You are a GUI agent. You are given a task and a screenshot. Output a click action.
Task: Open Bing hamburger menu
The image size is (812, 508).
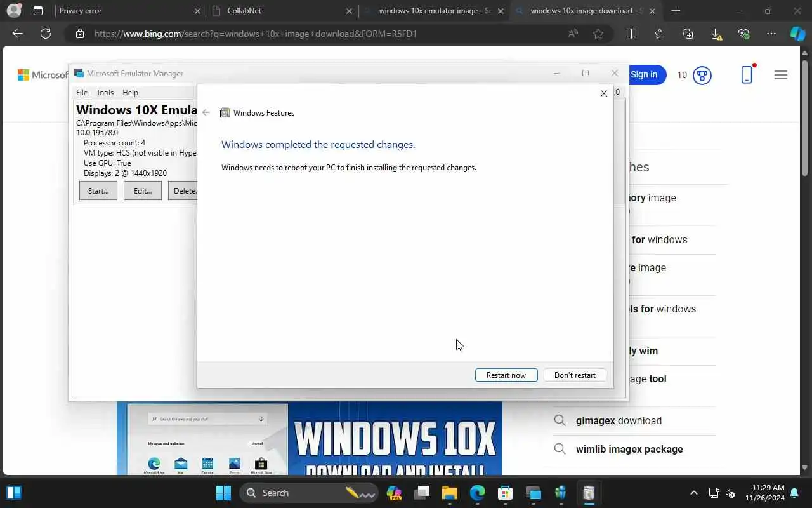point(781,75)
